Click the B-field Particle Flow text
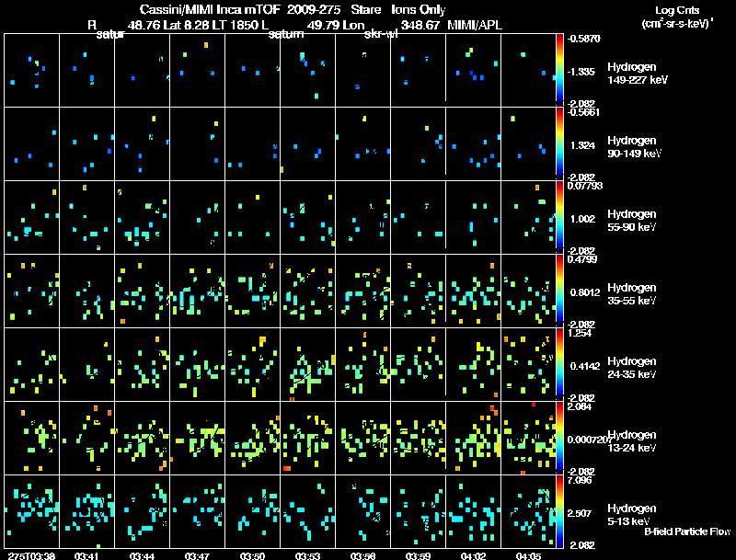This screenshot has height=560, width=736. [x=687, y=531]
